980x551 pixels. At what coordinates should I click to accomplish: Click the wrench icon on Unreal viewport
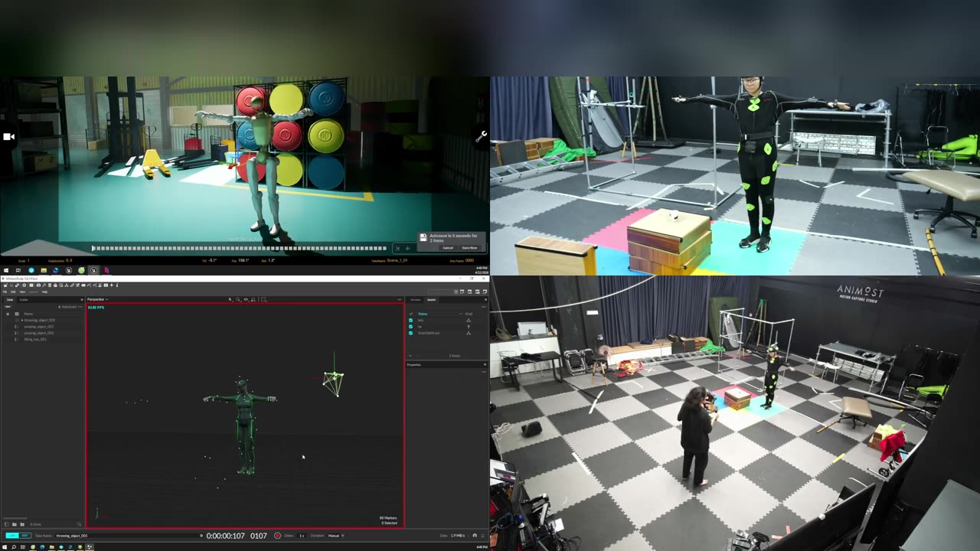tap(481, 136)
